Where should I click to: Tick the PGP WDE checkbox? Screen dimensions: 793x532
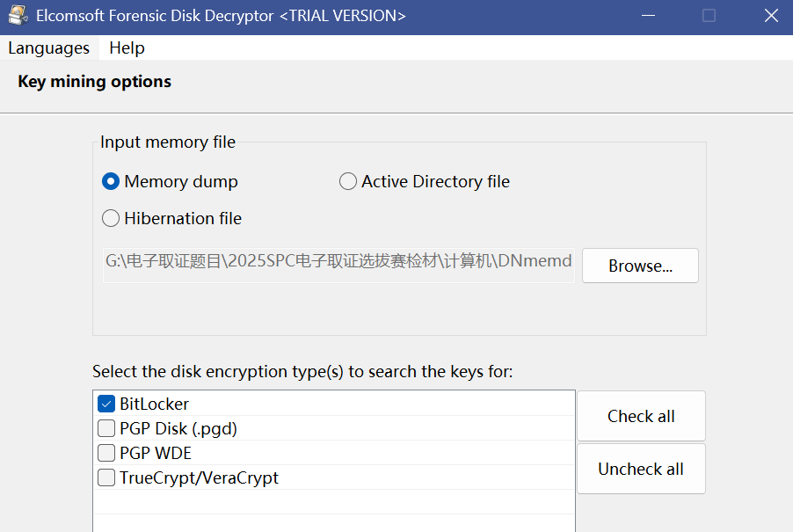tap(106, 454)
